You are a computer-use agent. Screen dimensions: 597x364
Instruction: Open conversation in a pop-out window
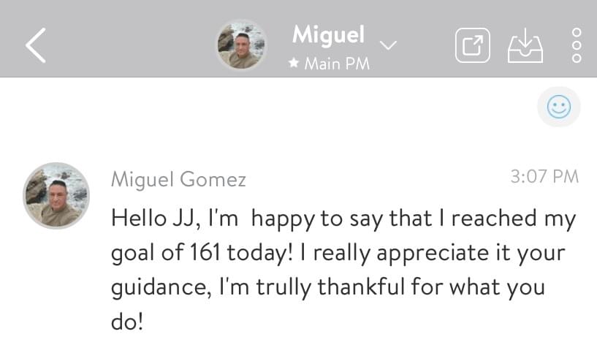(473, 45)
